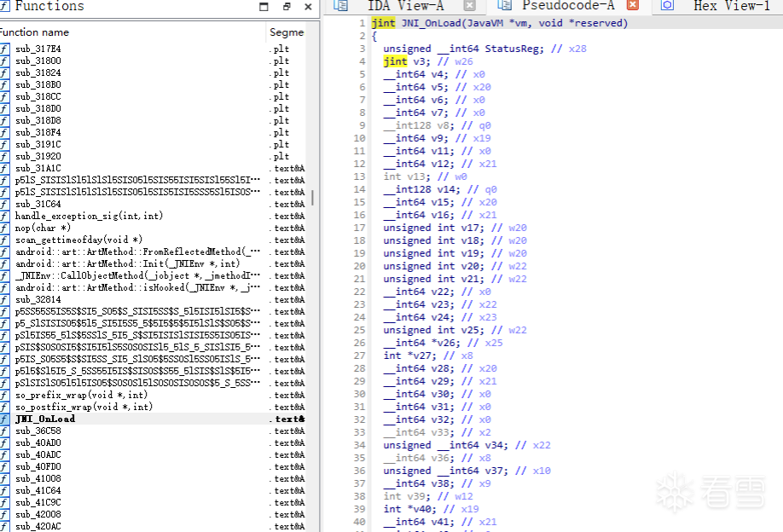Click function icon beside sub_42008
783x532 pixels.
point(4,515)
